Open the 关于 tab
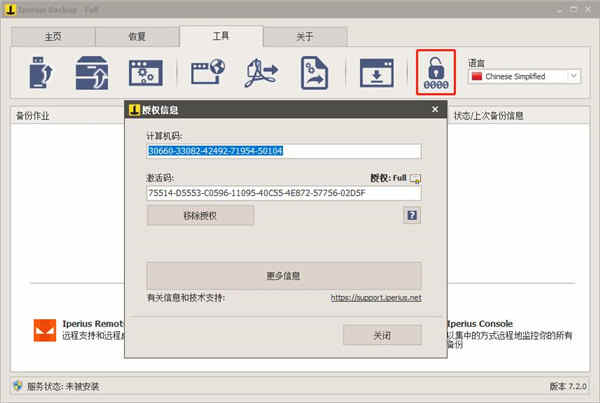The height and width of the screenshot is (403, 600). [x=305, y=37]
